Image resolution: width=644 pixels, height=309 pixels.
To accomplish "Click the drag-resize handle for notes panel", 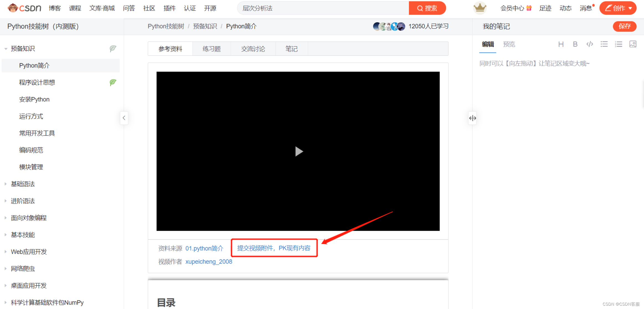I will pyautogui.click(x=472, y=118).
